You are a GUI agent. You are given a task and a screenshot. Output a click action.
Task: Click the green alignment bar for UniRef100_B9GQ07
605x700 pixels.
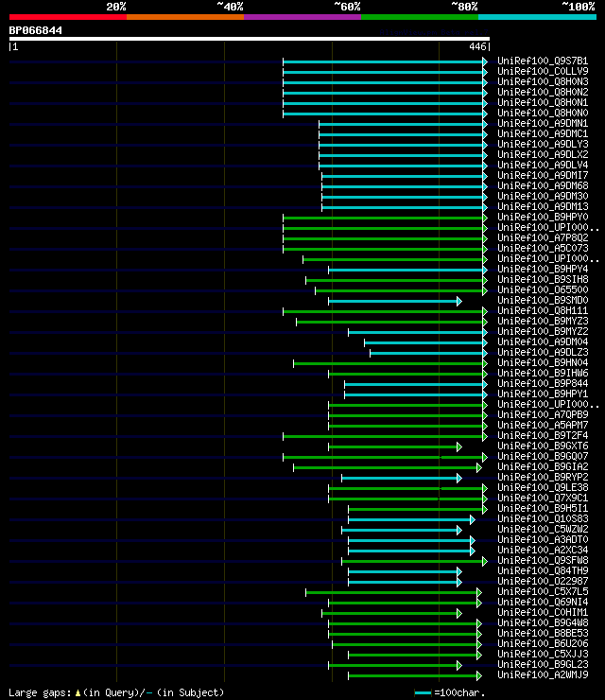pos(385,458)
